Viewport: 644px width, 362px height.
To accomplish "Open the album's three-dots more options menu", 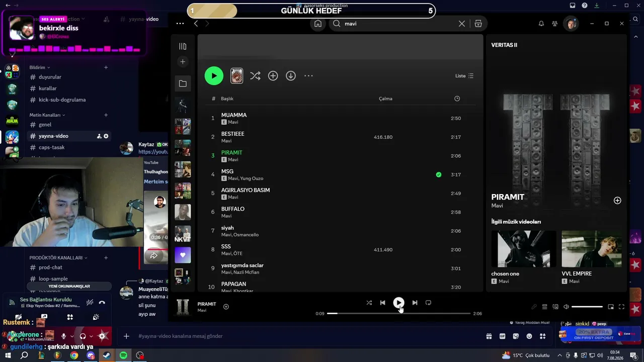I will point(308,76).
